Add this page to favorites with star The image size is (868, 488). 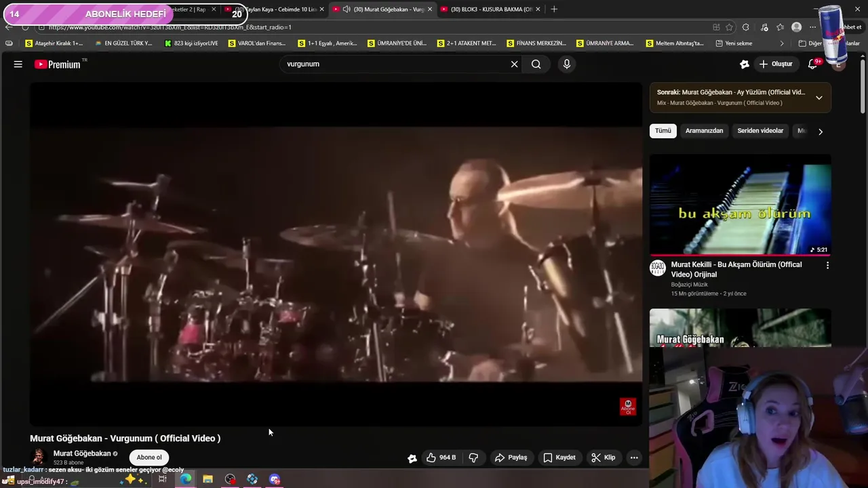729,27
